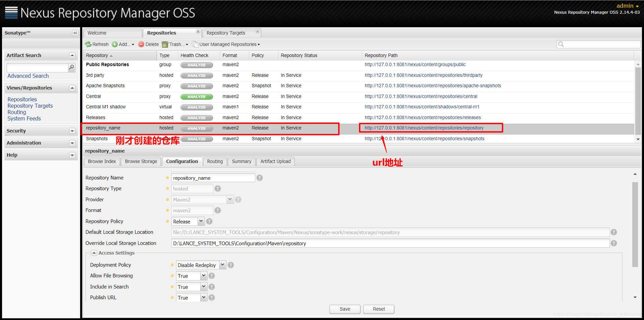Click ANALYZE button for Central repository
This screenshot has width=644, height=320.
(x=197, y=97)
